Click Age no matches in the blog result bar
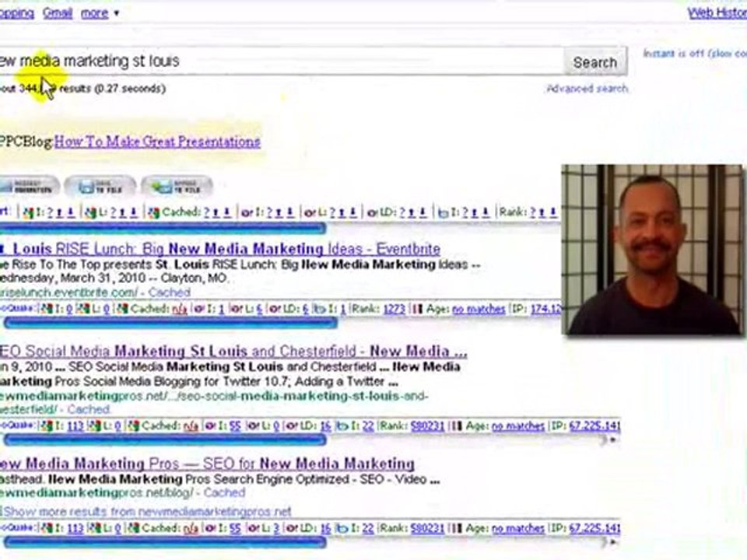The image size is (747, 560). (518, 528)
